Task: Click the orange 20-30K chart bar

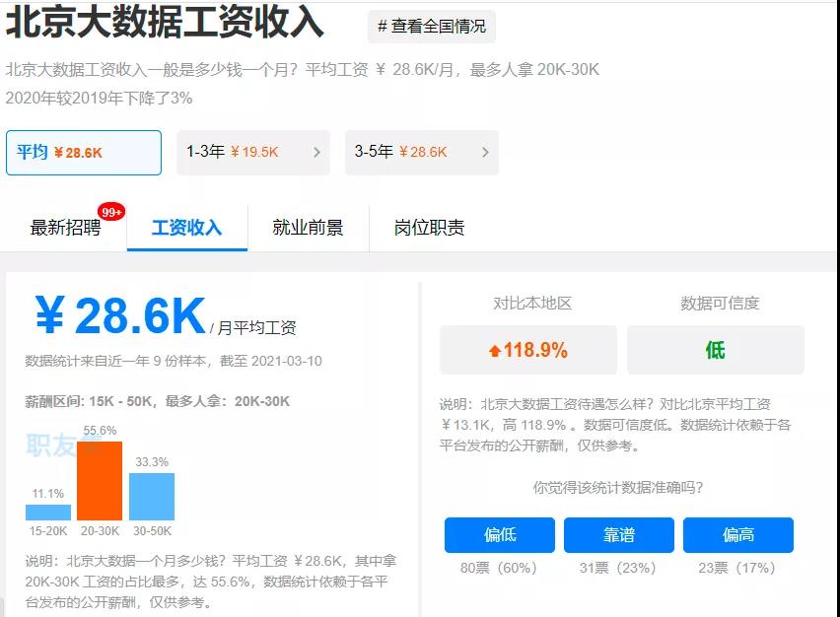Action: tap(100, 481)
